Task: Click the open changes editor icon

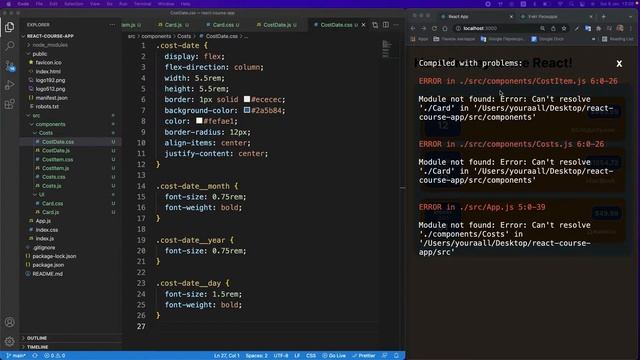Action: [x=375, y=25]
